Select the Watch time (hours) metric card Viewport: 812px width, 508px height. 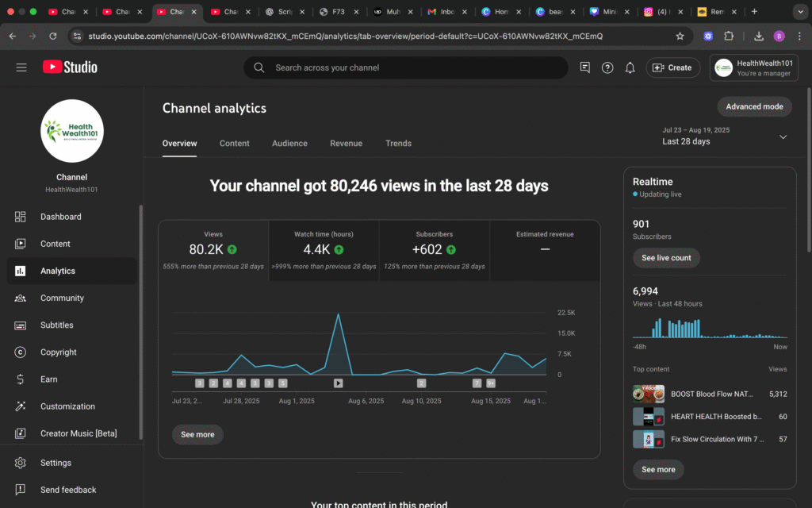(324, 249)
